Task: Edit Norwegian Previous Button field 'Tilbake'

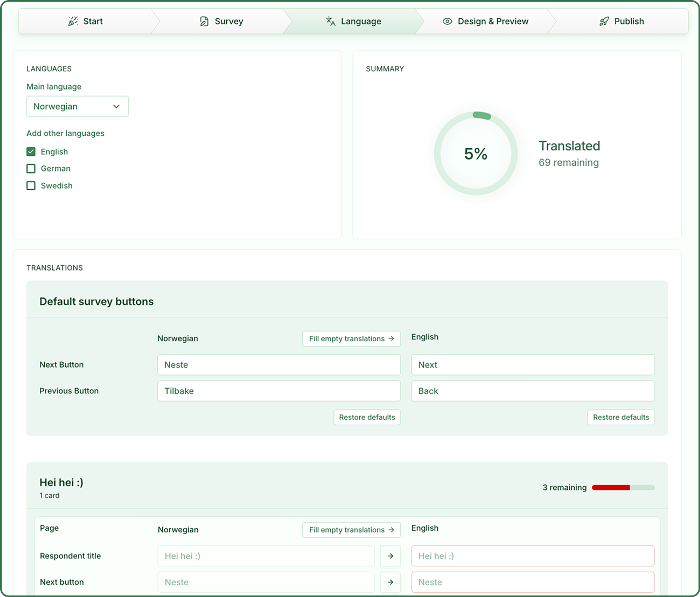Action: 279,391
